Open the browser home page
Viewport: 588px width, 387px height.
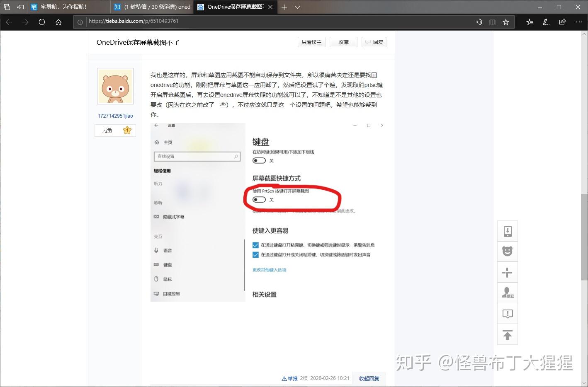tap(58, 22)
